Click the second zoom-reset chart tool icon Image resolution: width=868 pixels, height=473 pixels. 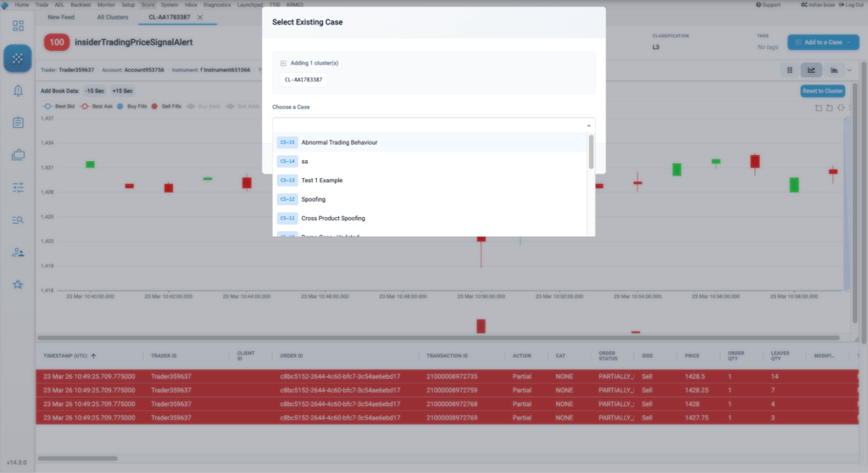pyautogui.click(x=829, y=108)
